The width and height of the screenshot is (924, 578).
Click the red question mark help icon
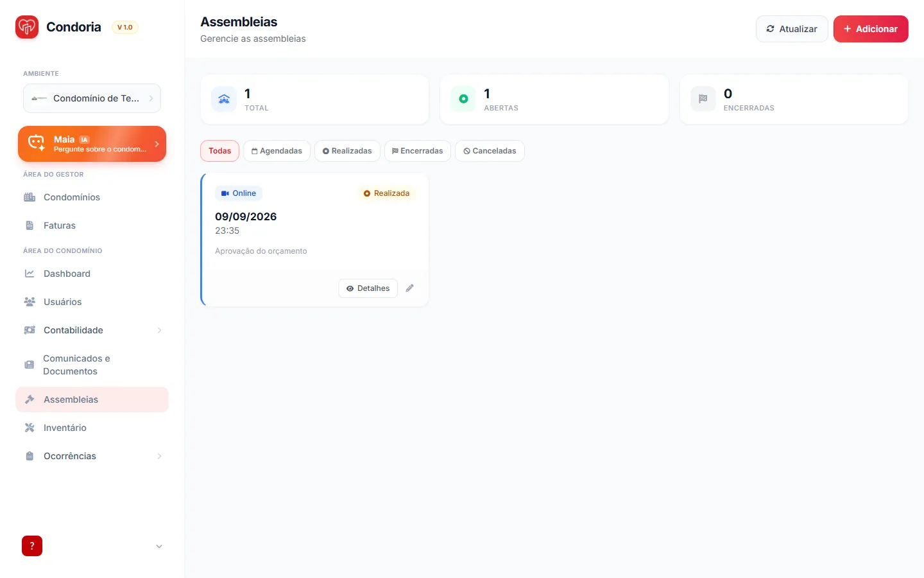click(x=32, y=546)
